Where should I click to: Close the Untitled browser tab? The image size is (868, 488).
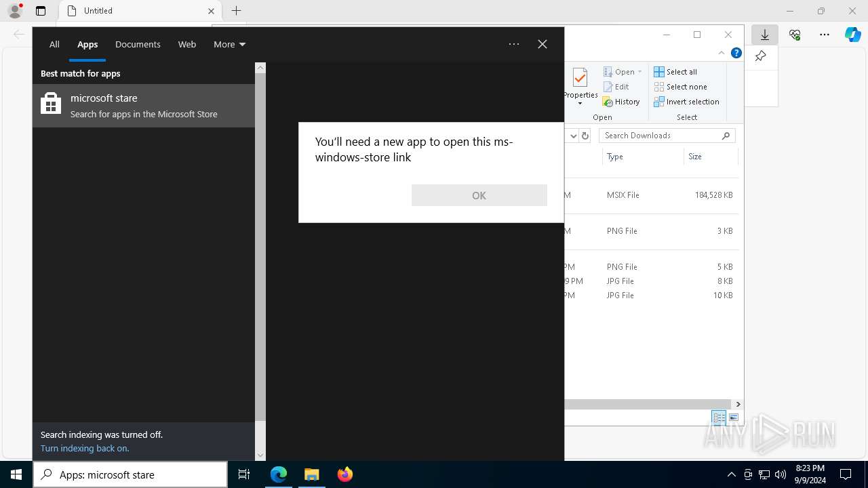211,11
